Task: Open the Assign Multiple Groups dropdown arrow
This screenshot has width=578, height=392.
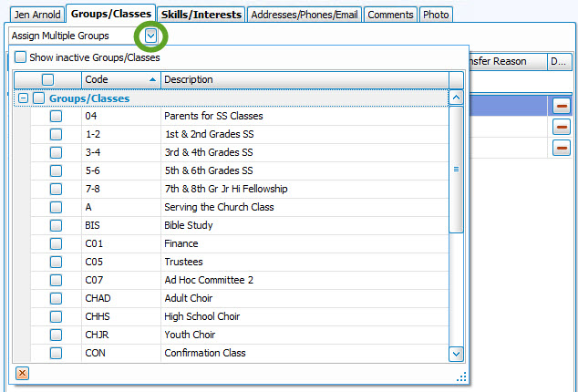Action: coord(150,36)
